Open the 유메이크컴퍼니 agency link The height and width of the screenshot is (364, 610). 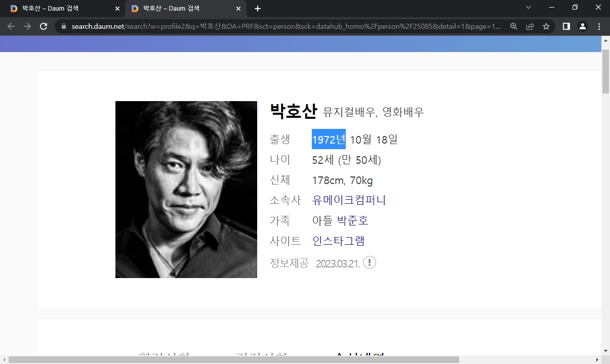pos(349,200)
